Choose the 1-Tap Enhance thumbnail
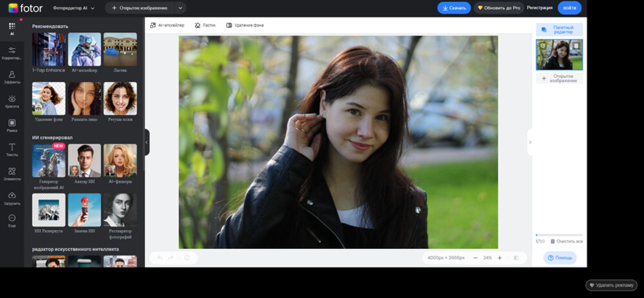This screenshot has width=644, height=298. pyautogui.click(x=49, y=50)
